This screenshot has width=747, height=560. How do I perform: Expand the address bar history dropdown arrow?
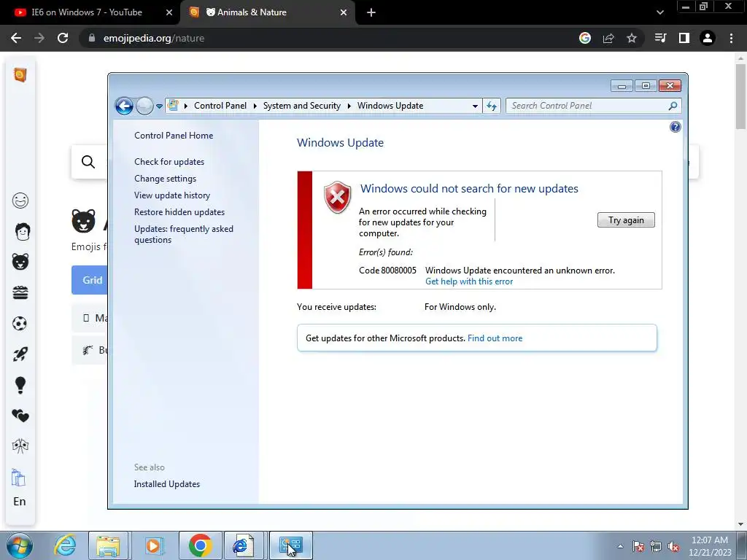tap(475, 106)
